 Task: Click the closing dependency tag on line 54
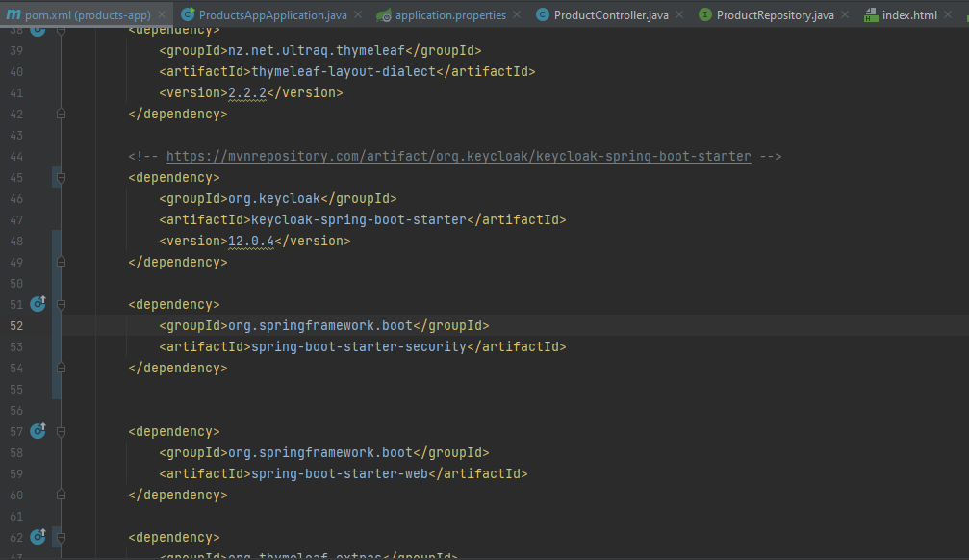pyautogui.click(x=178, y=368)
